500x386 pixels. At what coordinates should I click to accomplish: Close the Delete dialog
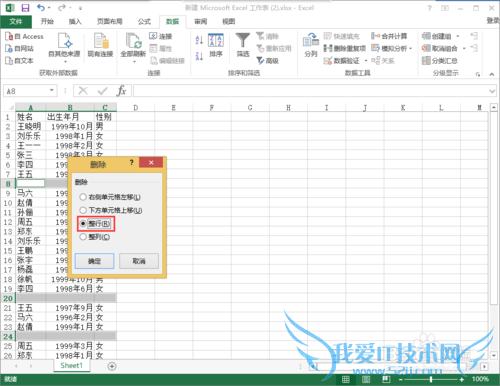click(151, 162)
